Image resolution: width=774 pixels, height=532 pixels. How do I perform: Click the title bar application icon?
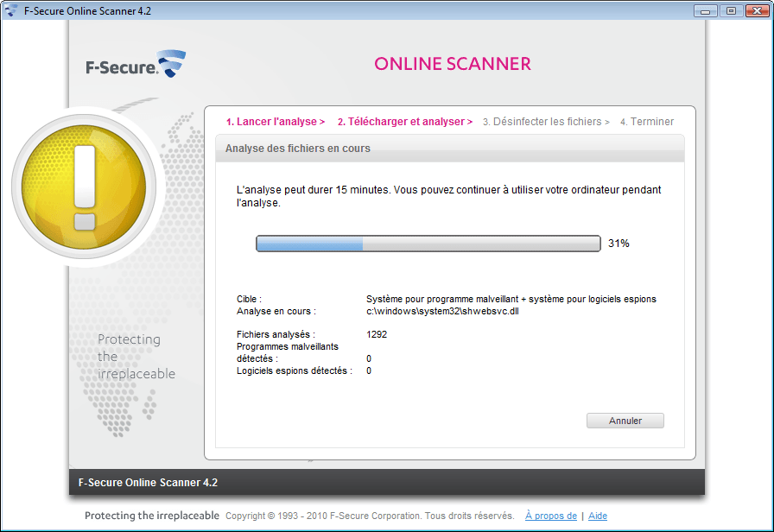point(11,10)
